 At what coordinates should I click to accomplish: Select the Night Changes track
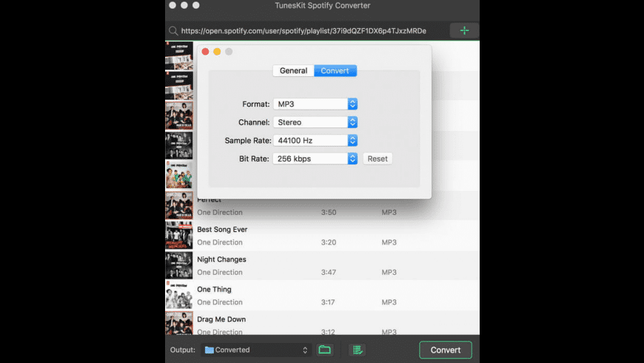point(322,265)
